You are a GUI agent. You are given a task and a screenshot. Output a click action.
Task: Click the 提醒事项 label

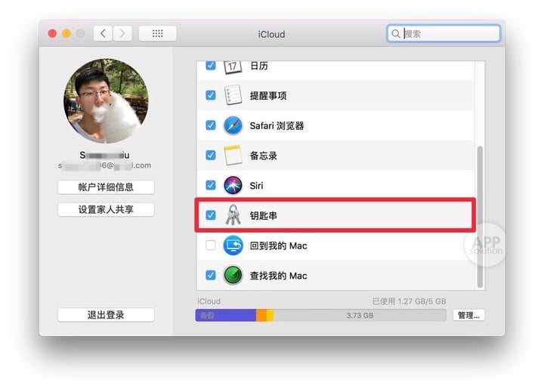point(268,95)
